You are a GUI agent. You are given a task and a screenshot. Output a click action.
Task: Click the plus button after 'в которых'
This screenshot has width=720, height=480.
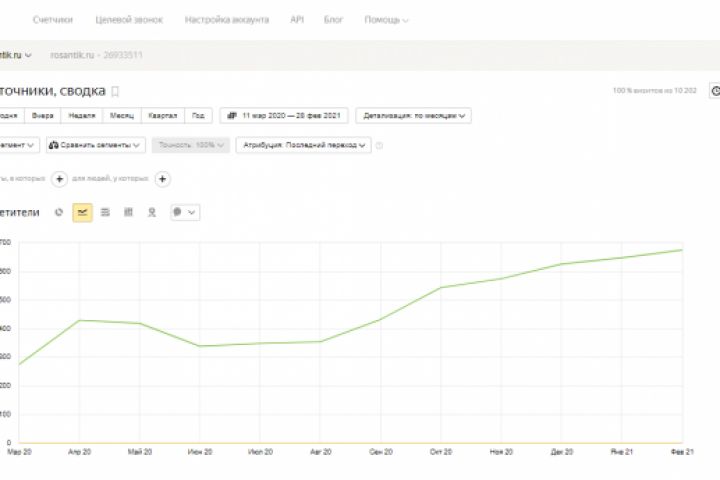(x=59, y=179)
